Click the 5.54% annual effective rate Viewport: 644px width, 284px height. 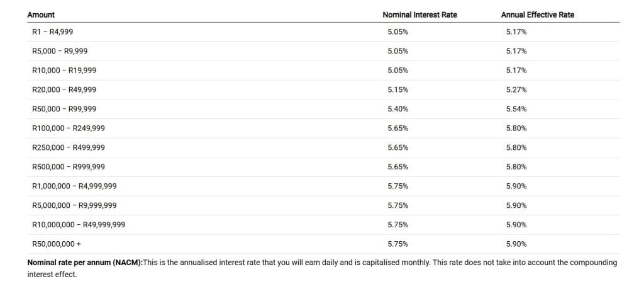tap(516, 109)
